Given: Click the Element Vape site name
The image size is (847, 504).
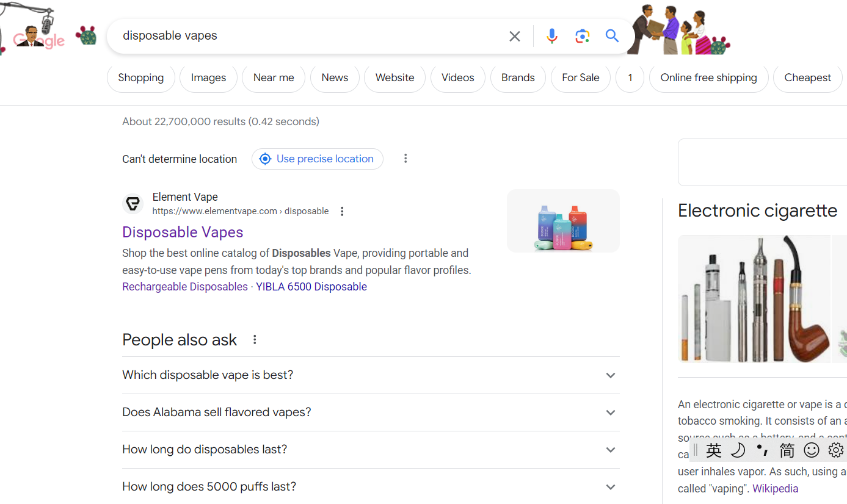Looking at the screenshot, I should point(185,197).
